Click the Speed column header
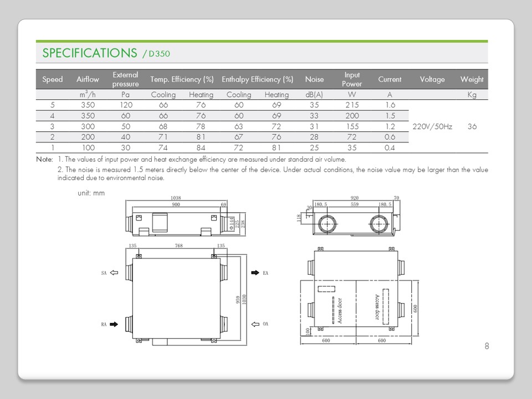 point(53,79)
